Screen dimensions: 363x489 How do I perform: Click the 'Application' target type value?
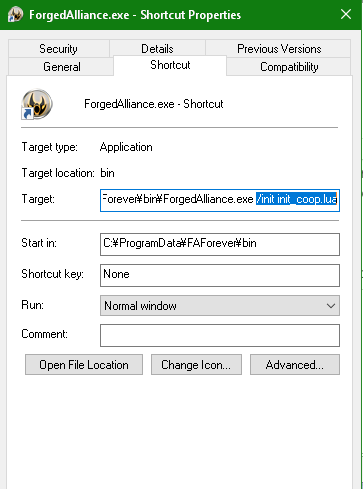click(126, 147)
